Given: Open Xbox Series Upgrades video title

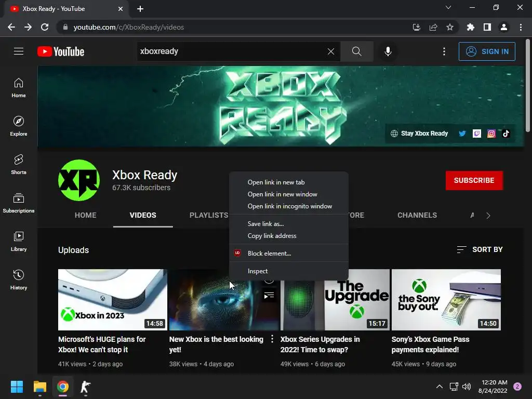Looking at the screenshot, I should coord(320,344).
